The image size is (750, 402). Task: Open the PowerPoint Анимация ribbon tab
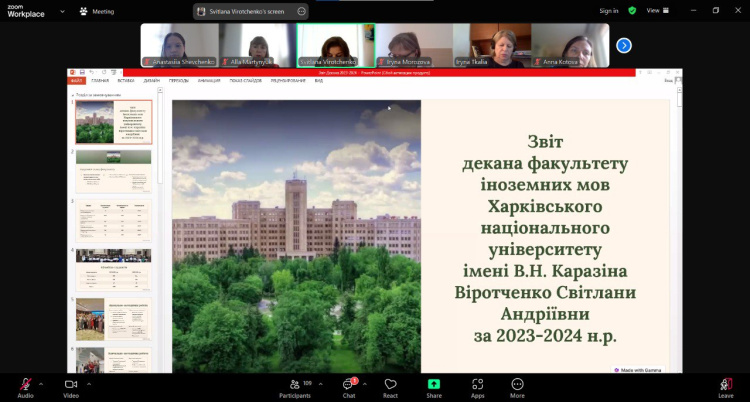click(209, 81)
